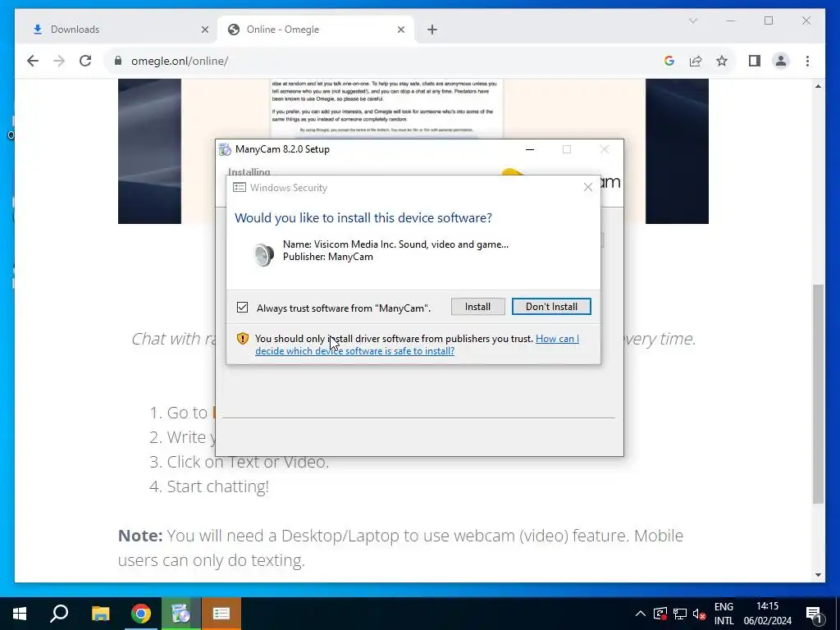
Task: Open the clock showing 14:15
Action: [767, 614]
